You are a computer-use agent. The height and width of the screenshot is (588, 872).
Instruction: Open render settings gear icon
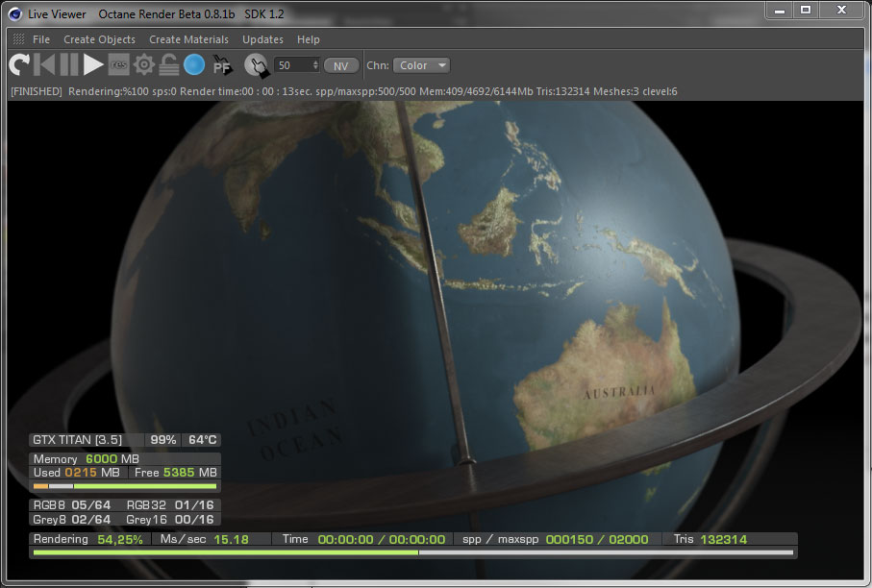point(144,65)
